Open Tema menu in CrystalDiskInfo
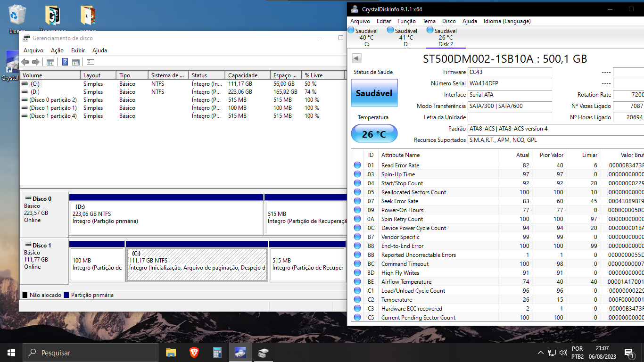The image size is (644, 362). (x=429, y=21)
